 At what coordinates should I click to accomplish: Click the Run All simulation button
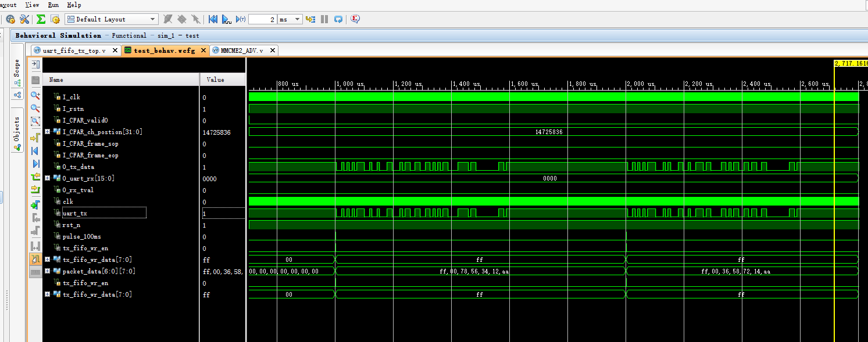coord(226,19)
